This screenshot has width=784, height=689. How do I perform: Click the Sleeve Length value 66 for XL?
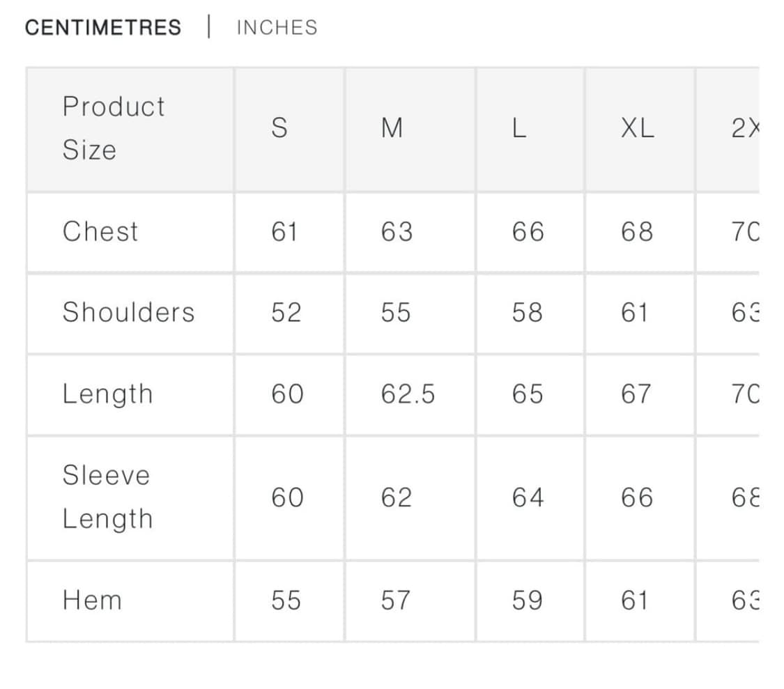tap(636, 497)
